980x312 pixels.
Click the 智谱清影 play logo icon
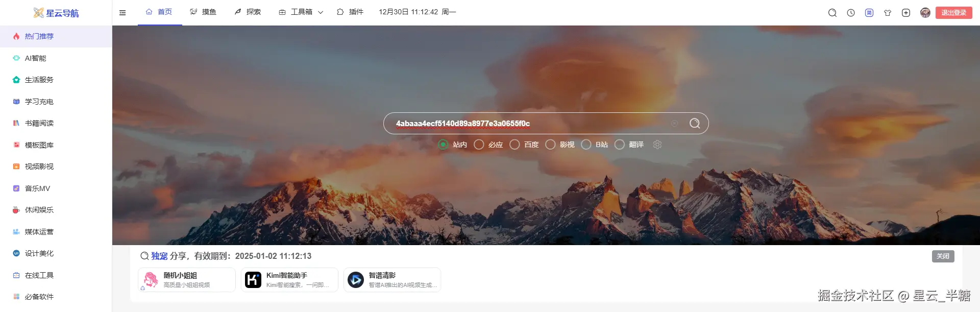click(x=356, y=280)
